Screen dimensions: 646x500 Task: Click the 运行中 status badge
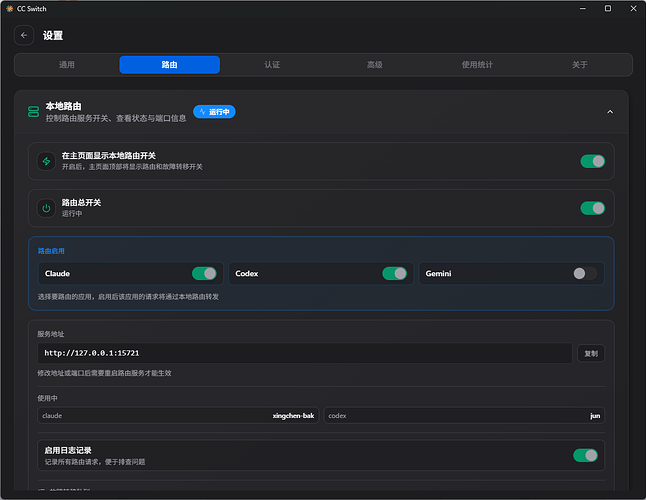coord(214,112)
